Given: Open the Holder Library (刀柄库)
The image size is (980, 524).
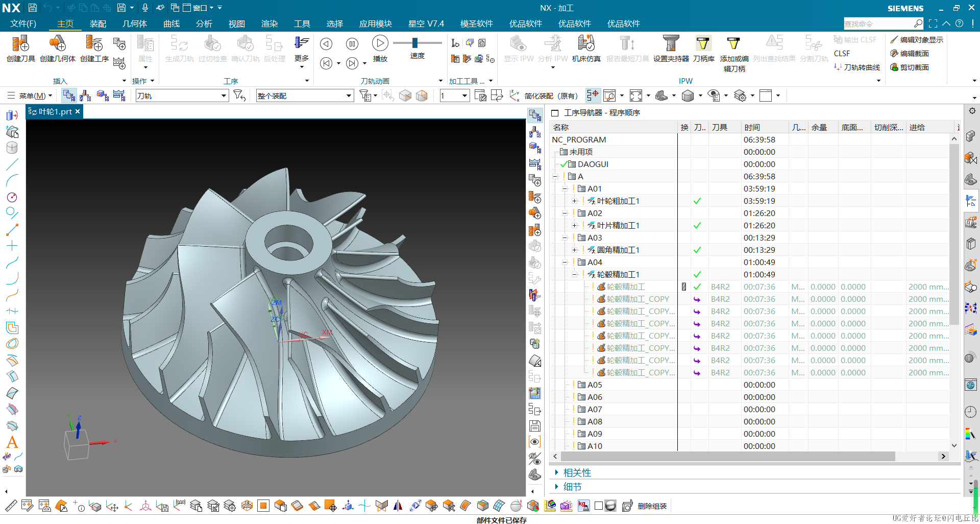Looking at the screenshot, I should point(703,49).
